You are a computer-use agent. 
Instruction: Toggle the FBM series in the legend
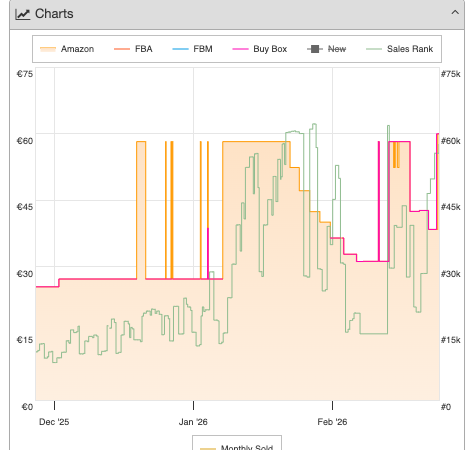pos(192,49)
